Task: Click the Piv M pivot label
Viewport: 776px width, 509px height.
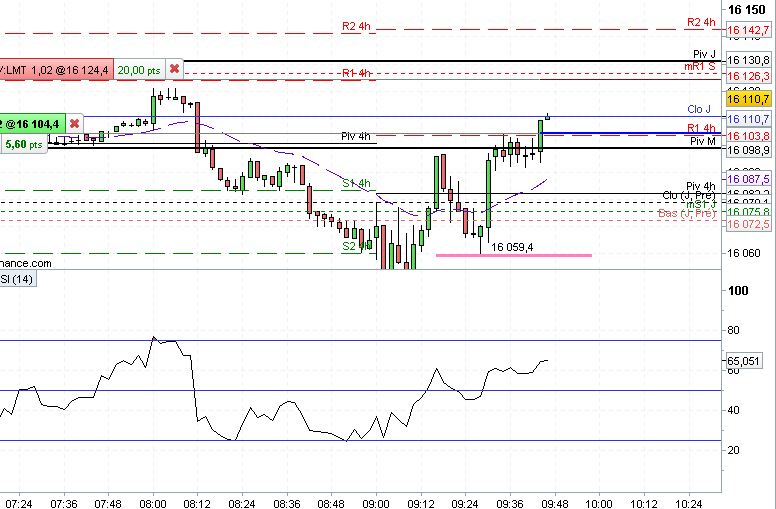Action: click(703, 142)
